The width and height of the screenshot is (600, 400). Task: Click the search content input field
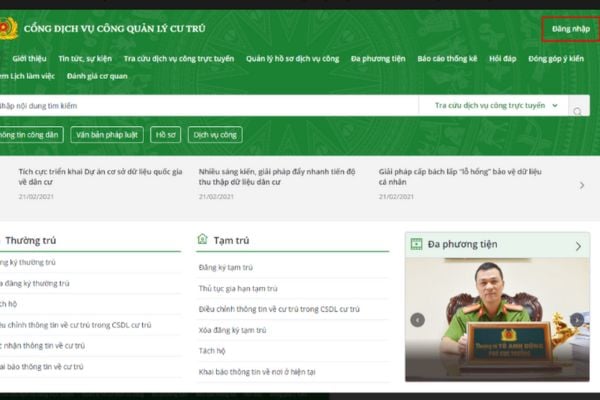pos(209,106)
